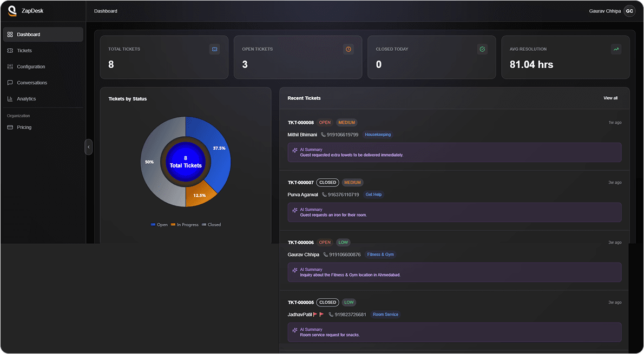This screenshot has width=644, height=354.
Task: Open the Housekeeping tag on TKT-000008
Action: point(377,134)
